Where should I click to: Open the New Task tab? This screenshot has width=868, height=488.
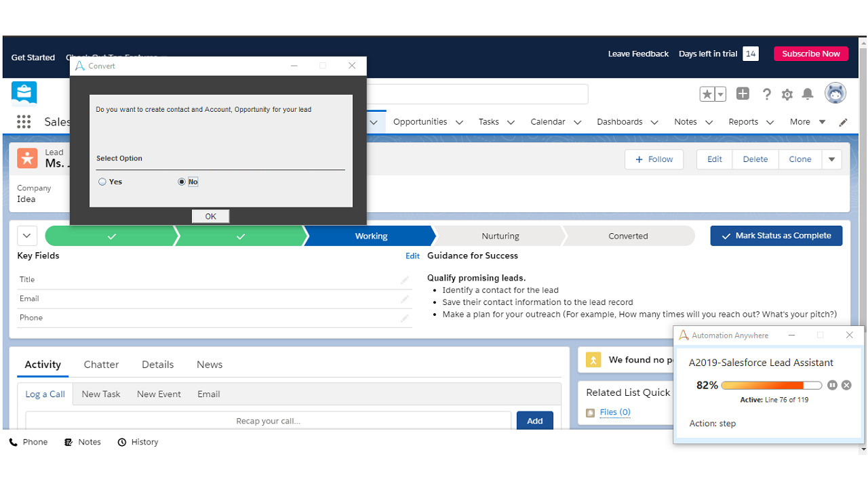click(x=100, y=394)
